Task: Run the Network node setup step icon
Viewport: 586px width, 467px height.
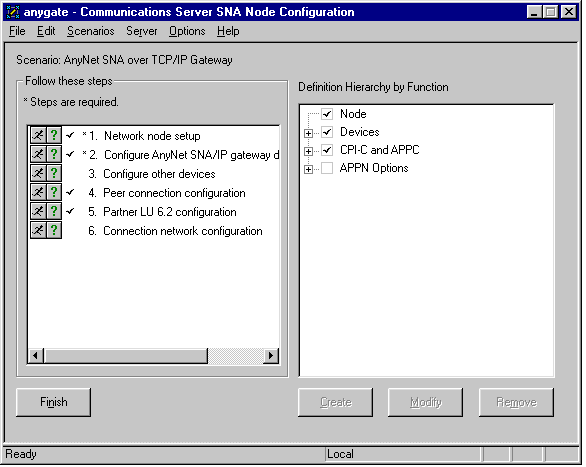Action: pyautogui.click(x=38, y=135)
